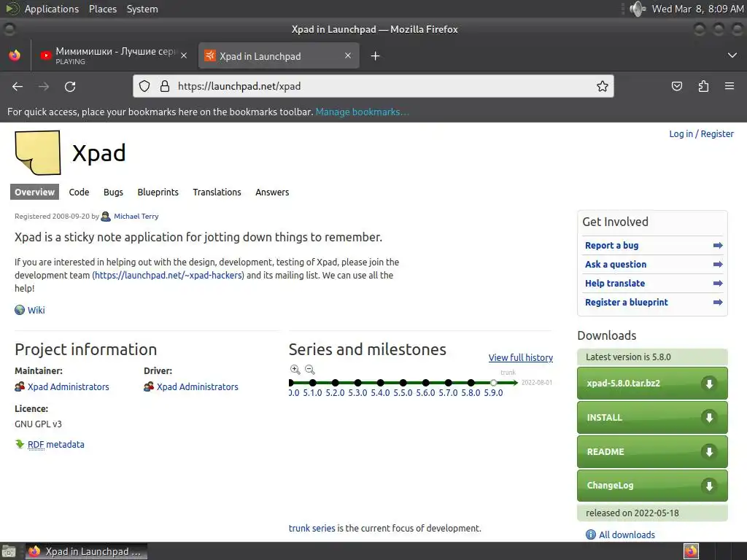Screen dimensions: 747x560
Task: Open the View full history link
Action: tap(521, 357)
